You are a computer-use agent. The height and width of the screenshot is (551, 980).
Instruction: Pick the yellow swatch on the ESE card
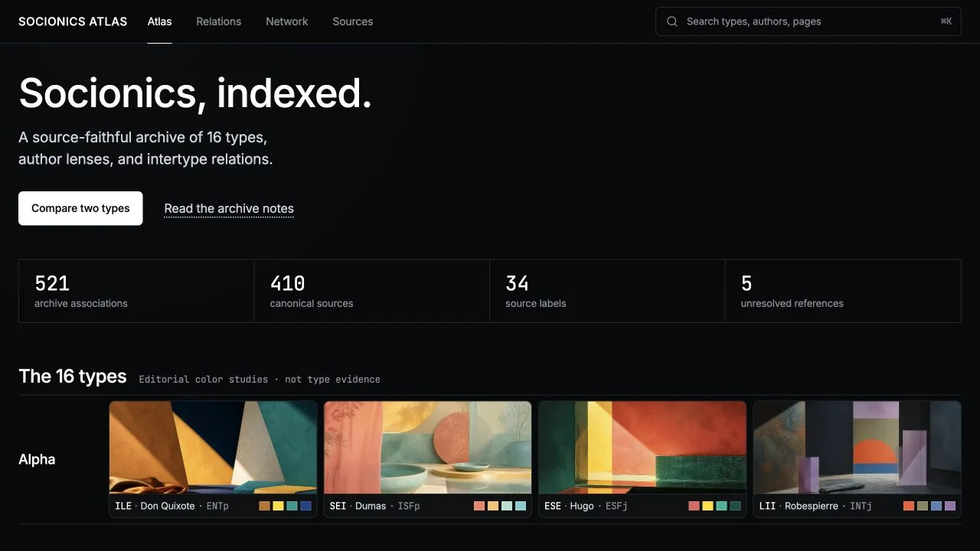(708, 506)
